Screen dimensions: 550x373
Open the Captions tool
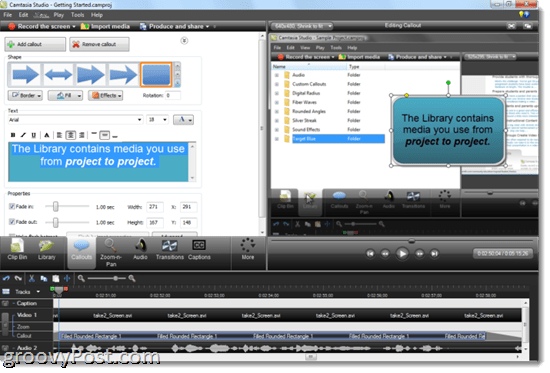[199, 249]
